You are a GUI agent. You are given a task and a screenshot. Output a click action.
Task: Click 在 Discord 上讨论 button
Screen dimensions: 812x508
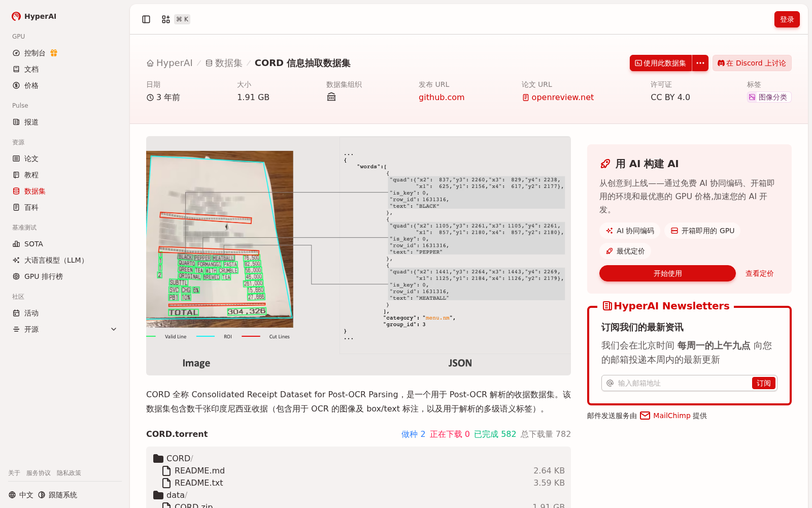click(x=752, y=63)
